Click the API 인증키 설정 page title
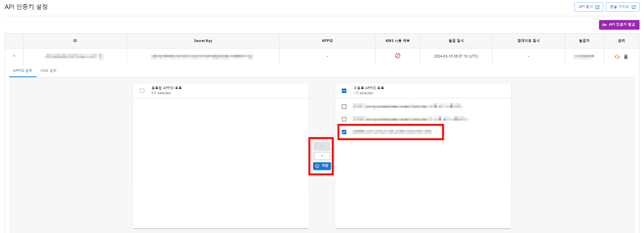The height and width of the screenshot is (233, 644). coord(26,7)
